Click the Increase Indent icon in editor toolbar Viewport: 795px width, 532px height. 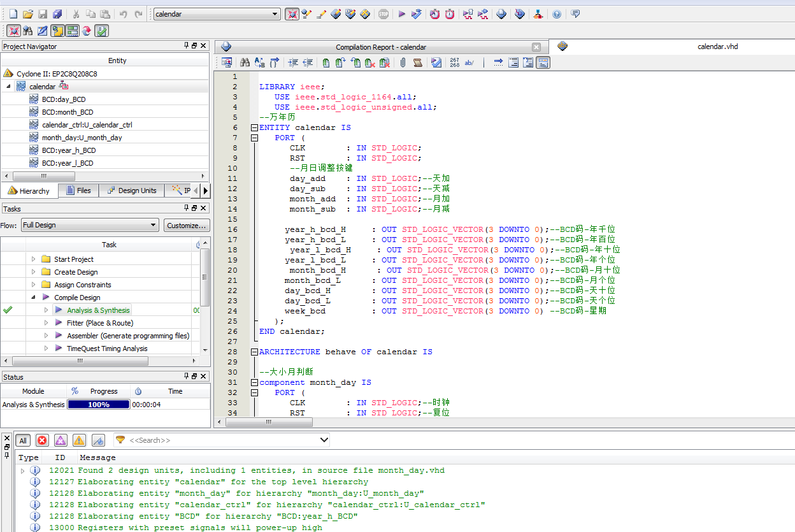293,62
